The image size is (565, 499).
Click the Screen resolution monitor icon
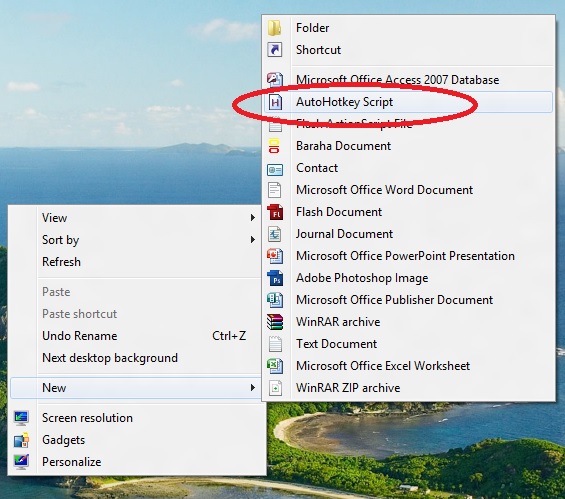click(21, 418)
